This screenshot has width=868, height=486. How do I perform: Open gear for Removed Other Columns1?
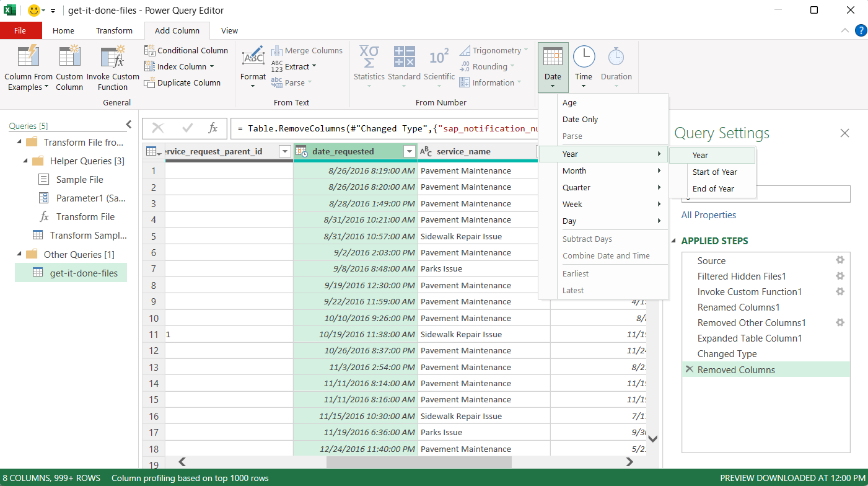click(840, 322)
